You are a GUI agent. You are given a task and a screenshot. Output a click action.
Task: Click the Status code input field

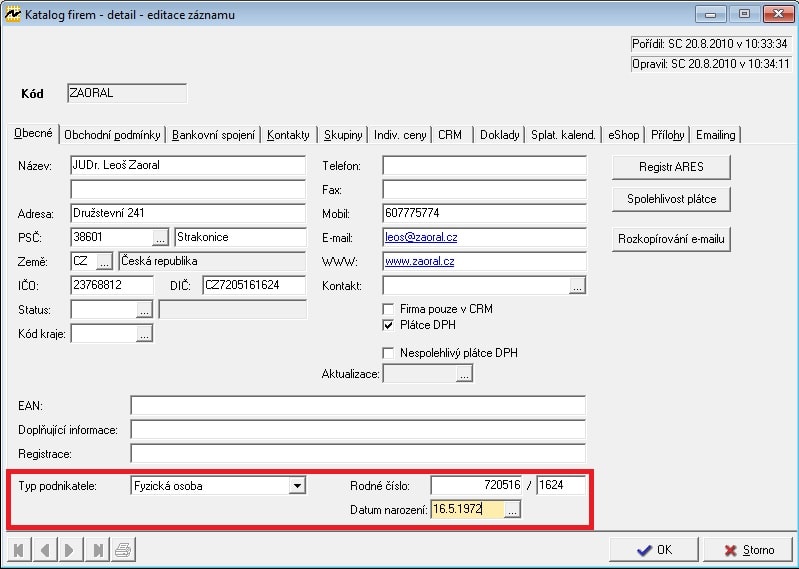[x=104, y=310]
